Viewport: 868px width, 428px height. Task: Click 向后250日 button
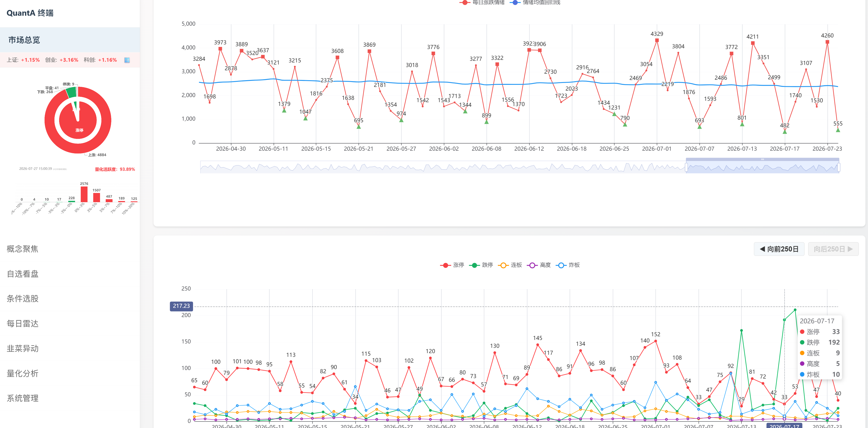[833, 249]
